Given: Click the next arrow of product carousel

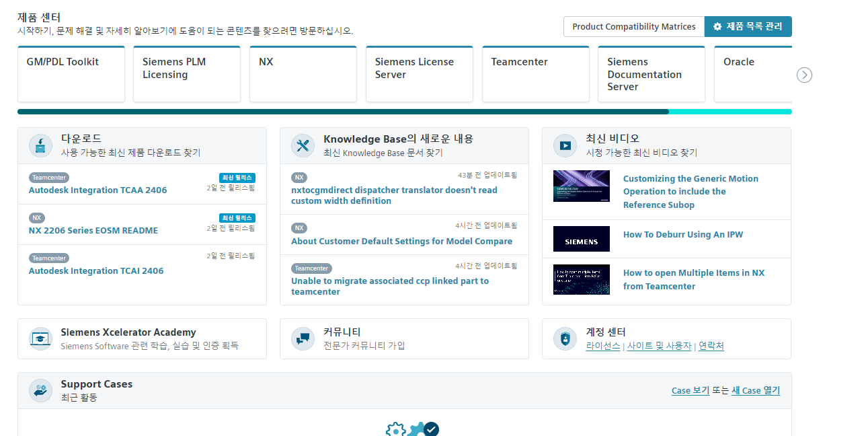Looking at the screenshot, I should [804, 75].
